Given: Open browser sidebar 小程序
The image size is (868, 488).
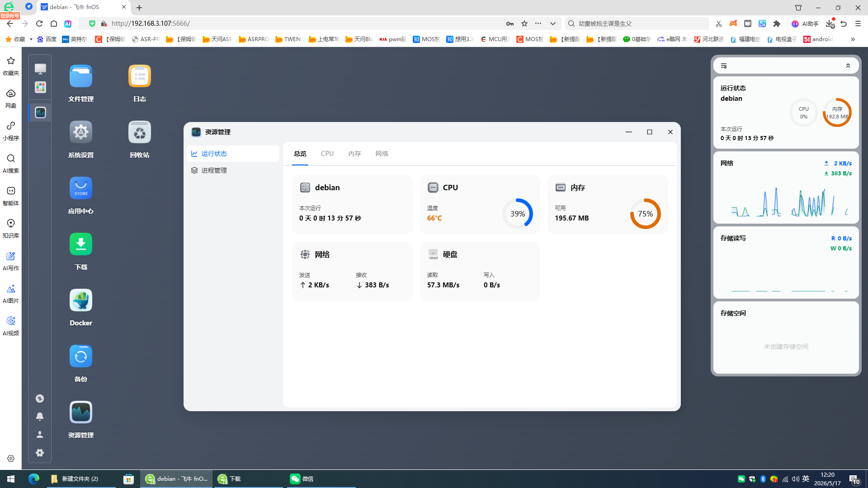Looking at the screenshot, I should coord(11,131).
